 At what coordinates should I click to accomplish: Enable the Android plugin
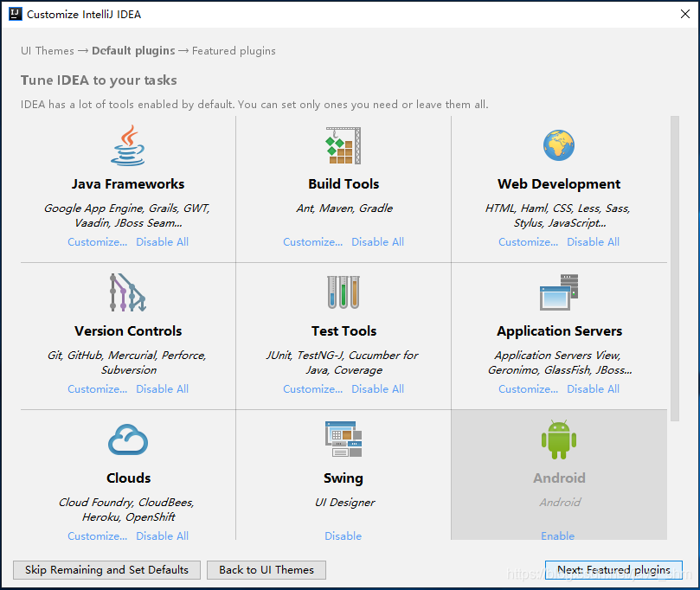557,536
